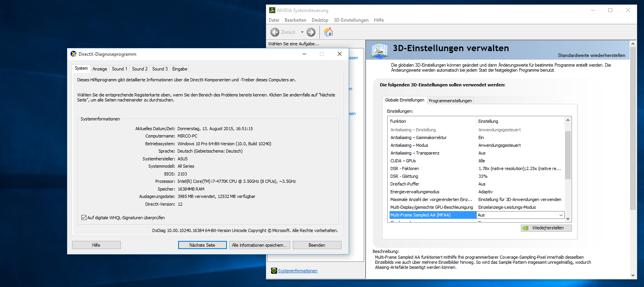Switch to the Sound 1 tab

click(119, 69)
